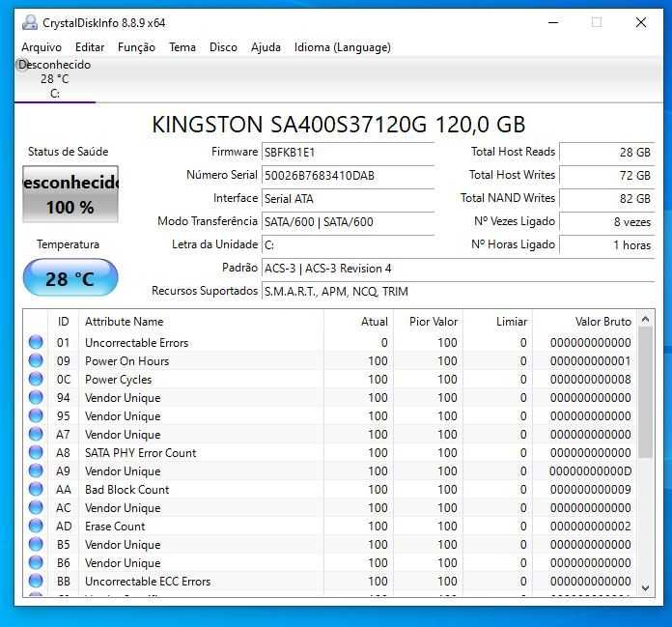The height and width of the screenshot is (627, 672).
Task: Open the Editar menu
Action: tap(90, 47)
